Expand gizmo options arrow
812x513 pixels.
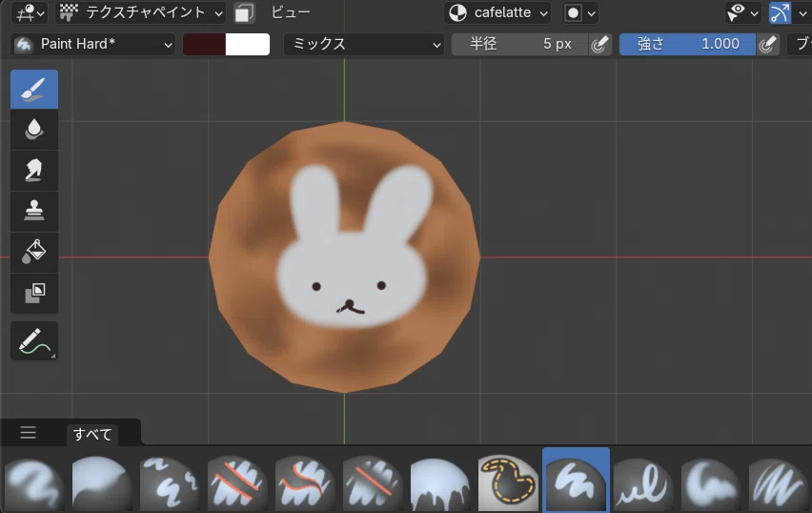pyautogui.click(x=802, y=13)
